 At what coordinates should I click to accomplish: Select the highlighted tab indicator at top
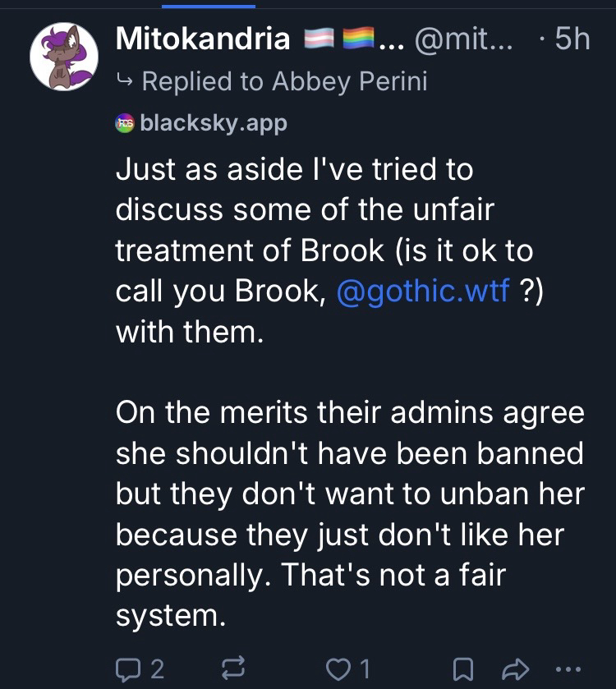(208, 5)
